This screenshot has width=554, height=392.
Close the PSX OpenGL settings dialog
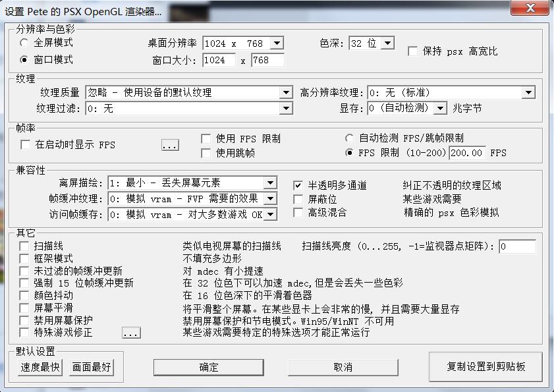pyautogui.click(x=530, y=8)
